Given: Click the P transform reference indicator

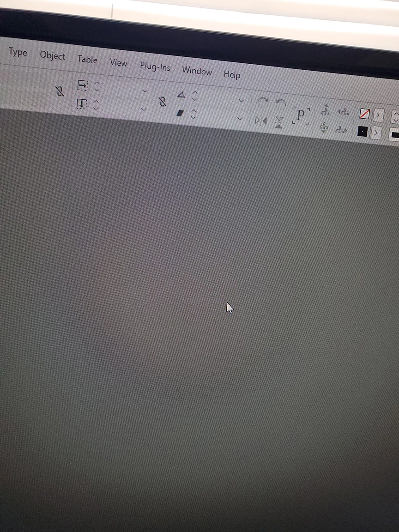Looking at the screenshot, I should pyautogui.click(x=301, y=116).
